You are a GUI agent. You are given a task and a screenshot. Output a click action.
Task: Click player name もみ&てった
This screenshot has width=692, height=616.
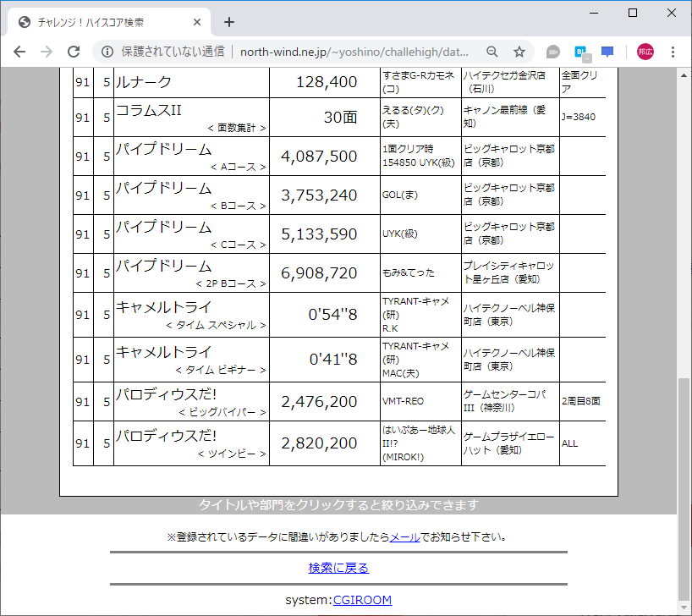(x=409, y=273)
